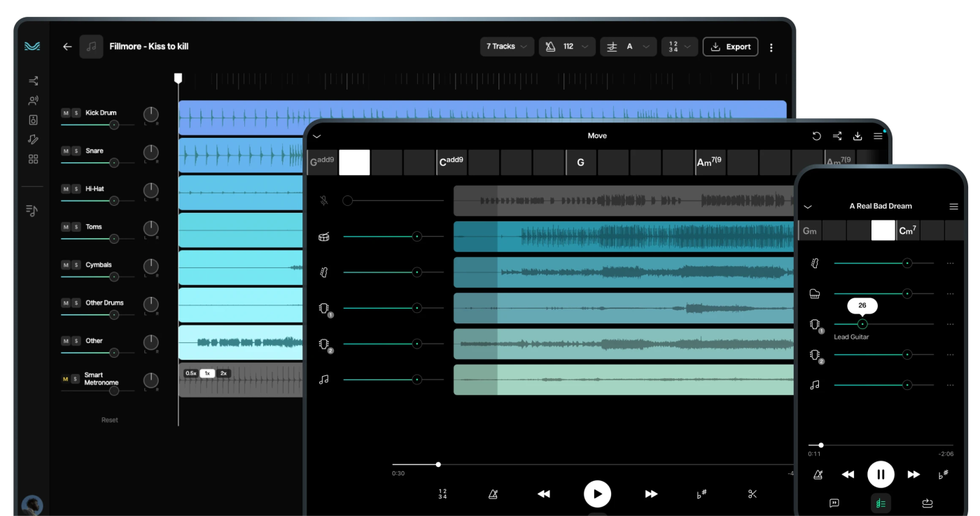
Task: Click the lyrics icon in phone bottom bar
Action: pyautogui.click(x=834, y=503)
